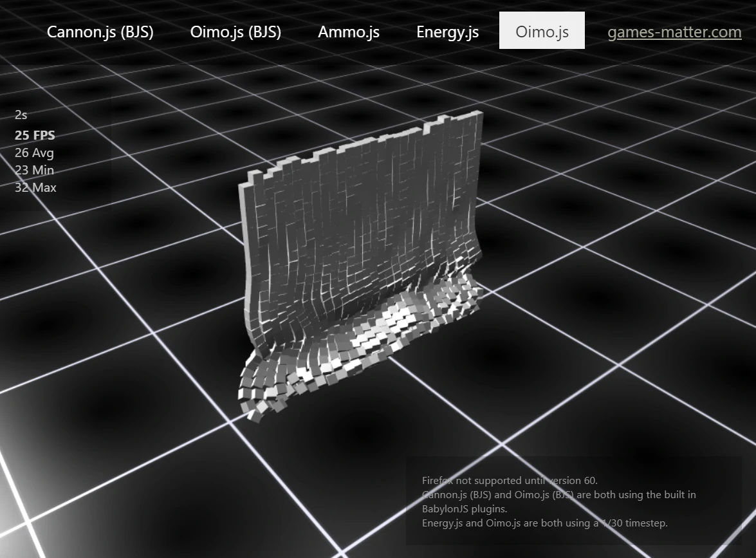Switch to the Cannon.js (BJS) tab
756x558 pixels.
(100, 32)
